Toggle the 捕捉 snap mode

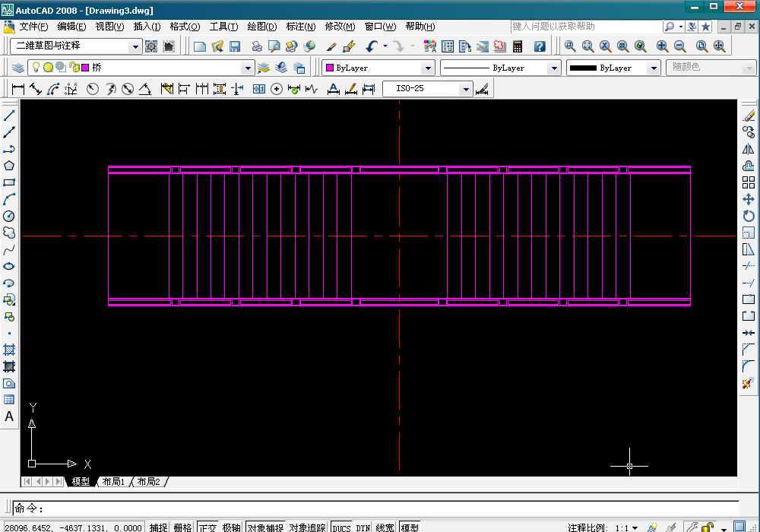(158, 527)
